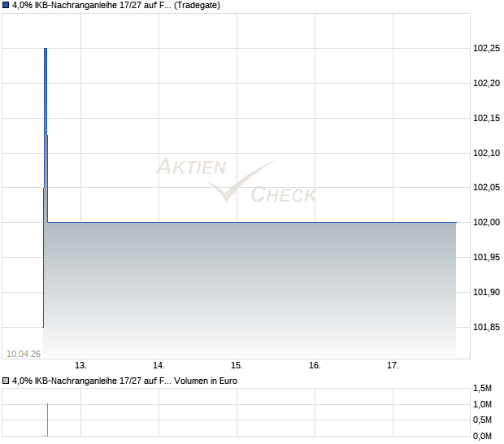Image resolution: width=504 pixels, height=444 pixels.
Task: Click the red volume bar in volume chart
Action: click(x=48, y=420)
